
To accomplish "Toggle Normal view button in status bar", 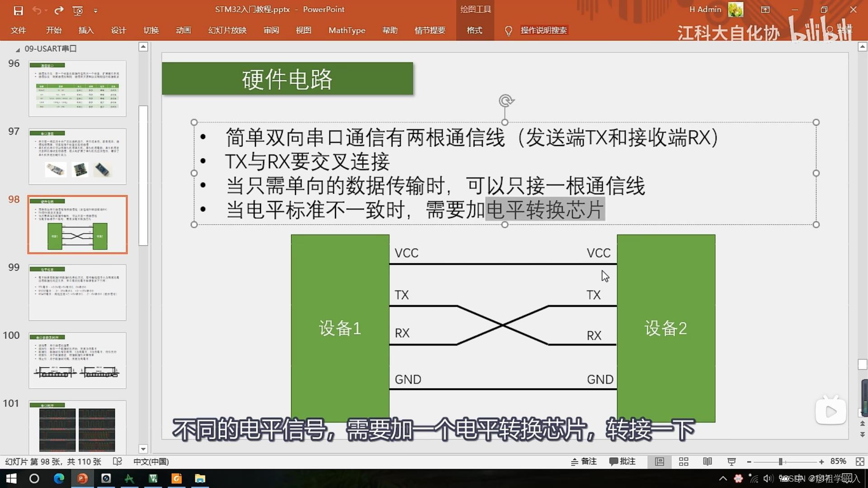I will pos(660,461).
